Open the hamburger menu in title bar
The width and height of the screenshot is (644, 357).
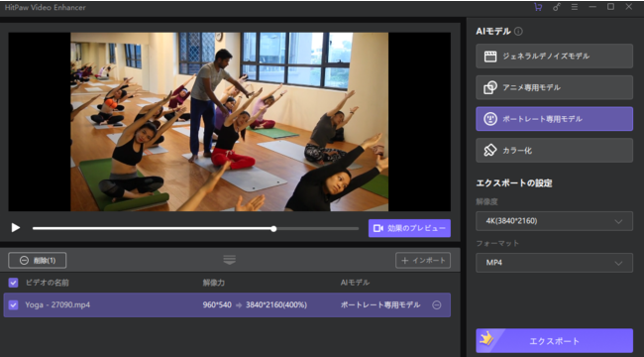575,7
